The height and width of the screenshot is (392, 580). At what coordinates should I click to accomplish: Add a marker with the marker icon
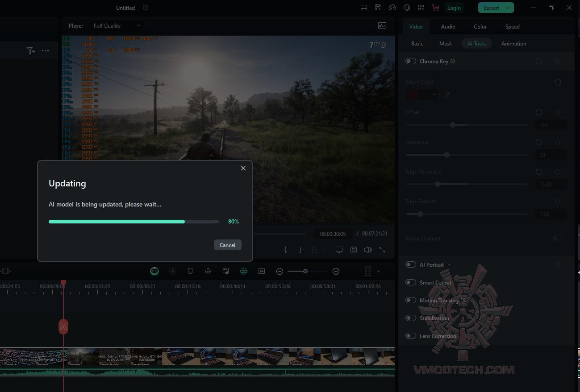[190, 271]
